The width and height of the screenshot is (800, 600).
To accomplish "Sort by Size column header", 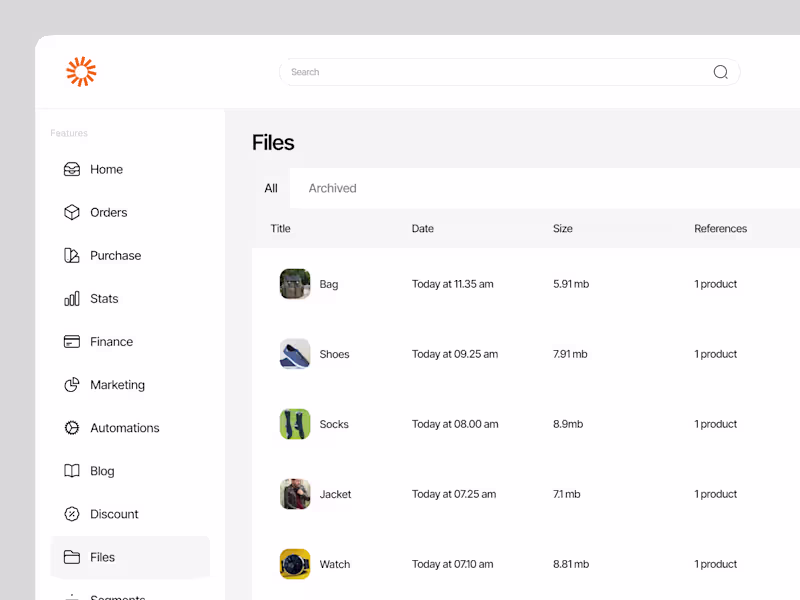I will 563,229.
